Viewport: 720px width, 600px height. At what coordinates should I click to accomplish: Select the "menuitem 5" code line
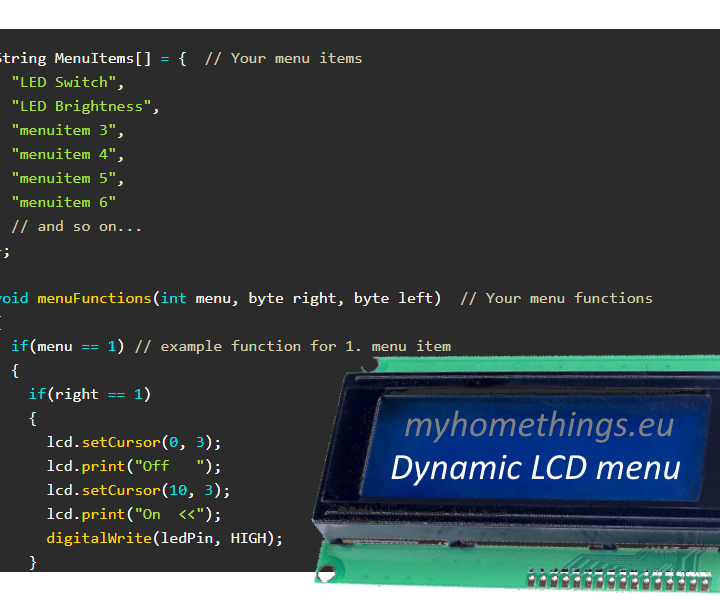[x=68, y=178]
